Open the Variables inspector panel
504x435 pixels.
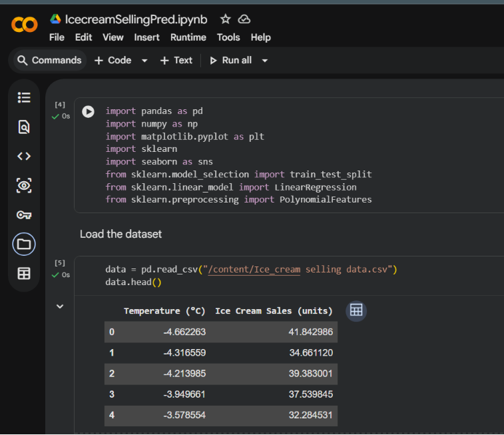coord(24,185)
